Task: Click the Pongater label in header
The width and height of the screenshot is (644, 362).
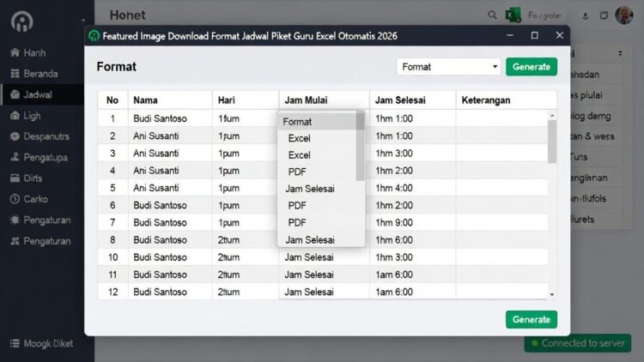Action: pos(544,15)
